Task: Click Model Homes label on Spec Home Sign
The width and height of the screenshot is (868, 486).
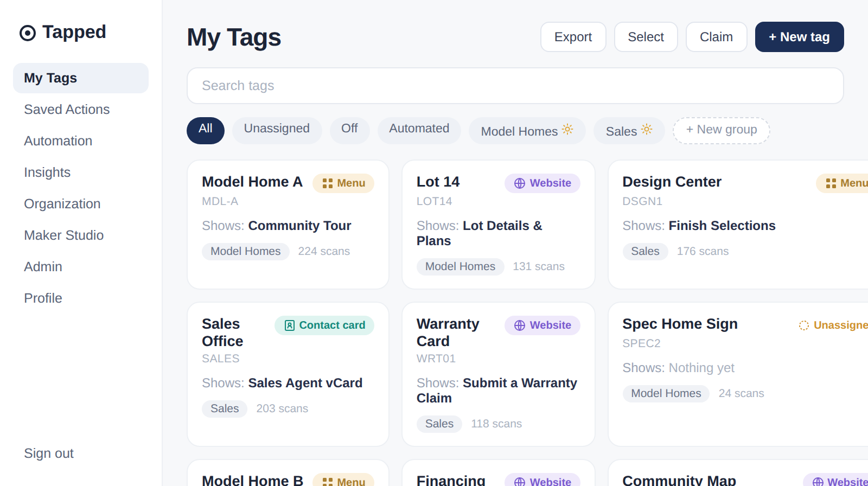Action: pyautogui.click(x=666, y=393)
